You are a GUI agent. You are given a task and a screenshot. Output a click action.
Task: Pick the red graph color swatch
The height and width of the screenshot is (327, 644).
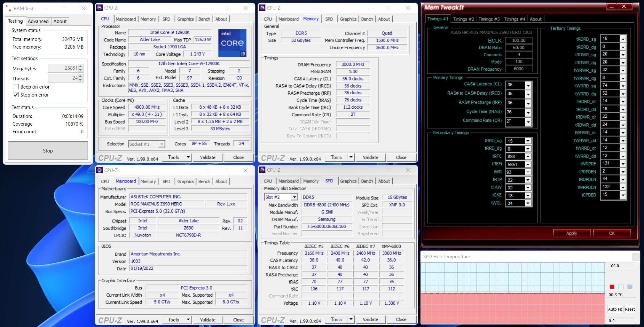pos(612,287)
